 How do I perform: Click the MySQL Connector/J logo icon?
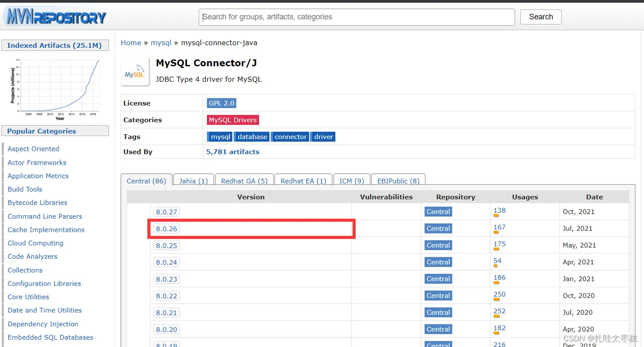pos(135,72)
